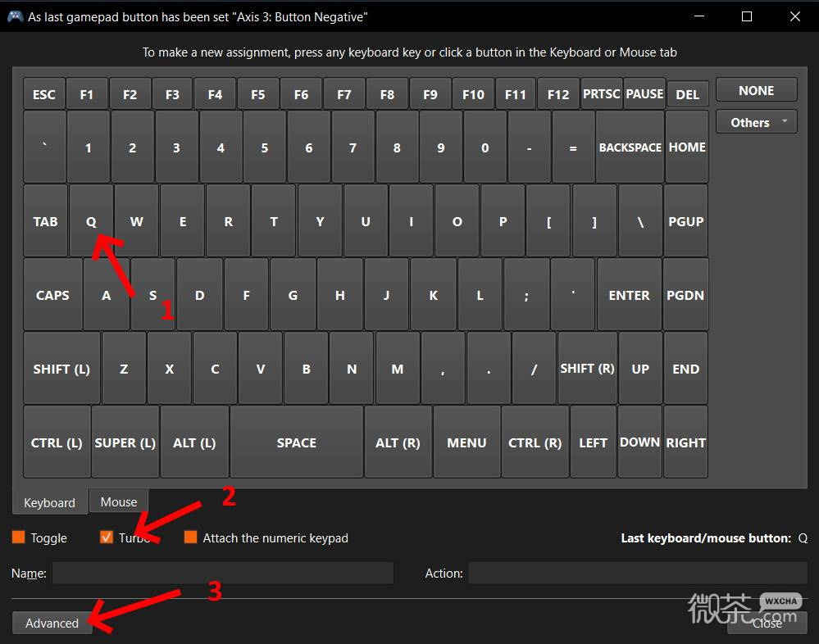This screenshot has width=819, height=644.
Task: Assign the PAUSE key
Action: [x=644, y=94]
